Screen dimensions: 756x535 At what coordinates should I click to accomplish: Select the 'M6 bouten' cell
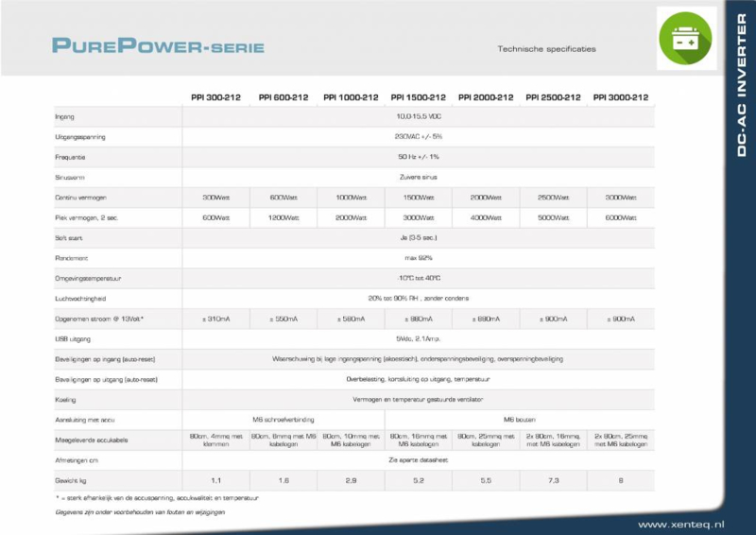click(520, 421)
